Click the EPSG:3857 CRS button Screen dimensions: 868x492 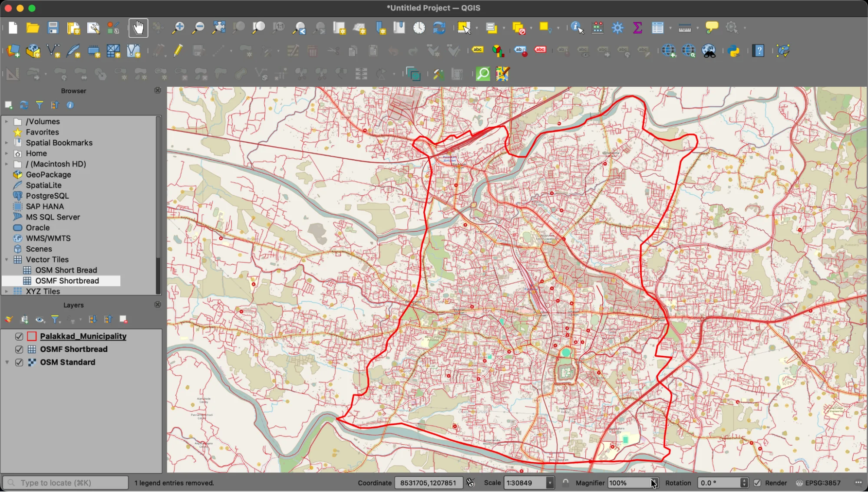coord(820,482)
